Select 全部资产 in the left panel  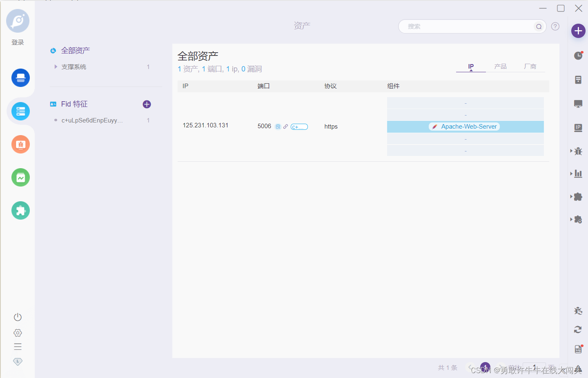[x=76, y=51]
